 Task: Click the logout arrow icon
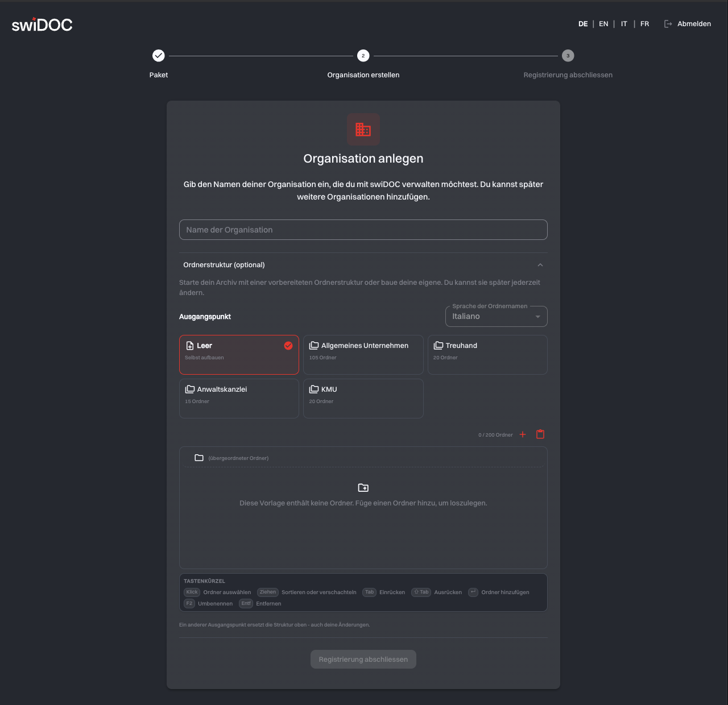click(668, 24)
